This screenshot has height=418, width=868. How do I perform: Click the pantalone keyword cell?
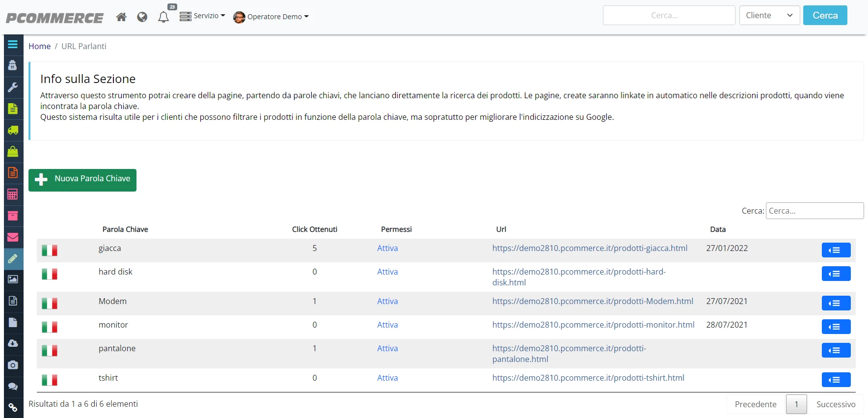[x=117, y=348]
